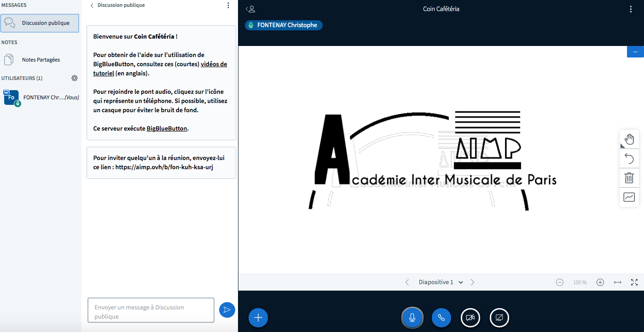Screen dimensions: 644x332
Task: Go to the next slide
Action: 472,282
